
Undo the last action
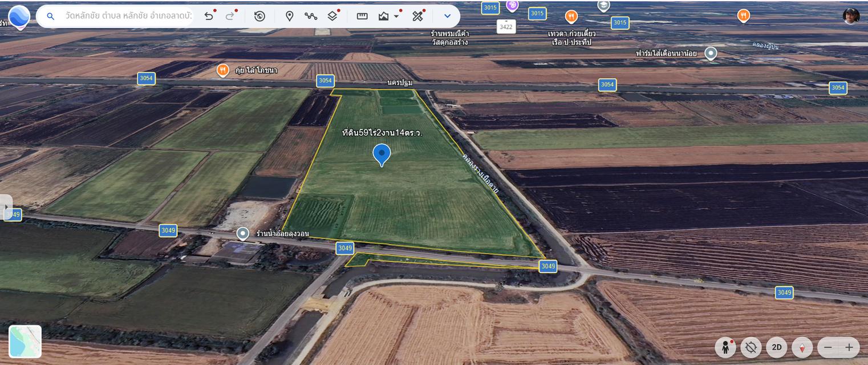pos(209,16)
